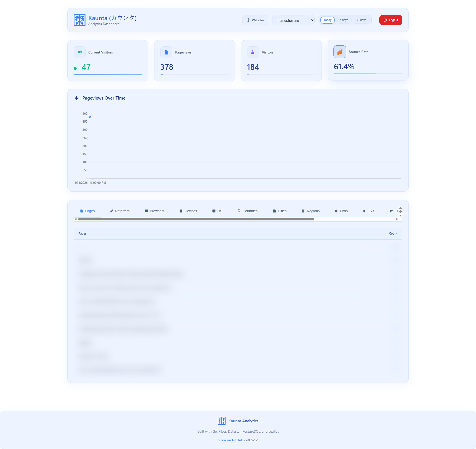Click the right arrow on the tabs scrollbar
The image size is (476, 449).
coord(396,219)
